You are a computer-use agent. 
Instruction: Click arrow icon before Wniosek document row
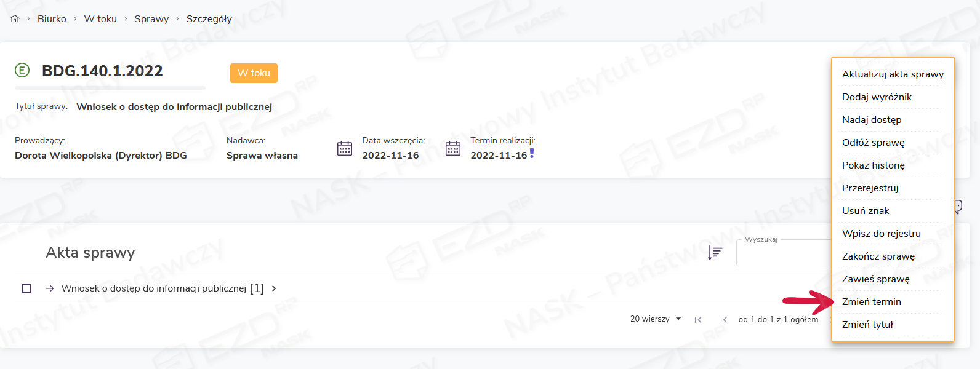click(x=50, y=288)
